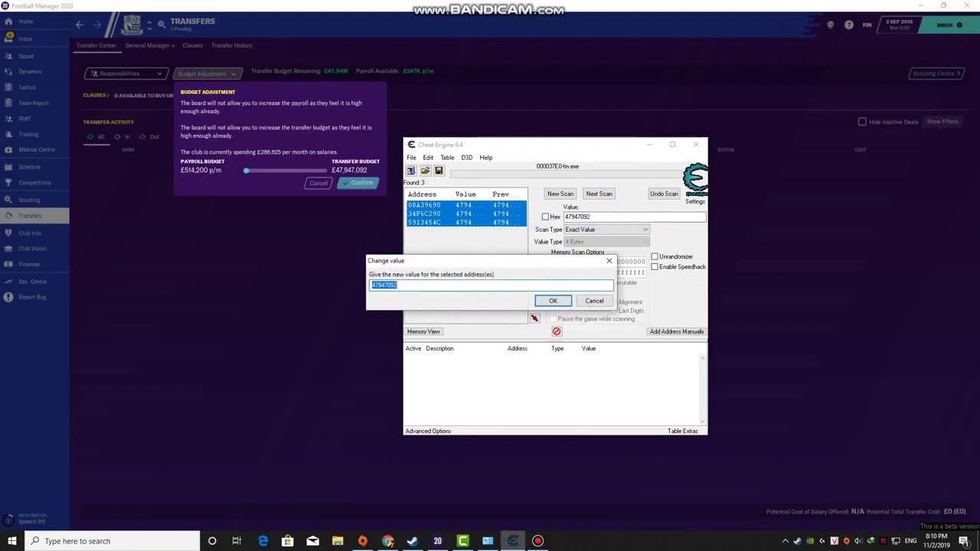The width and height of the screenshot is (980, 551).
Task: Open process list in Cheat Engine
Action: coord(411,171)
